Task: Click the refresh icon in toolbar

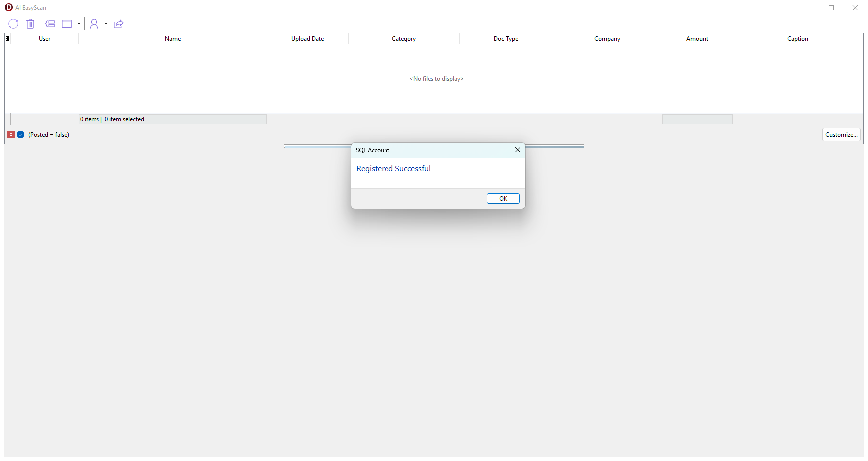Action: click(x=13, y=24)
